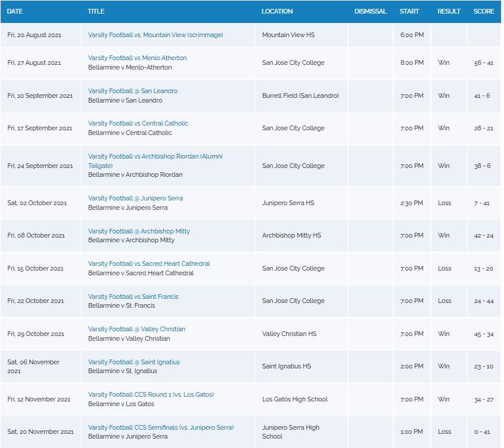Viewport: 504px width, 448px height.
Task: Click the score 56 - 41
Action: [483, 62]
